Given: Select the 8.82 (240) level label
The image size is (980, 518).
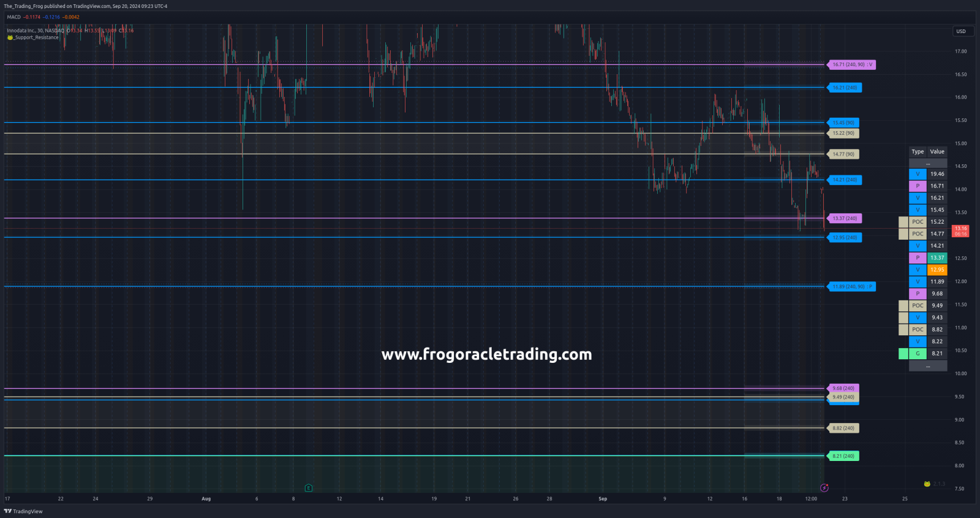Looking at the screenshot, I should pyautogui.click(x=843, y=428).
